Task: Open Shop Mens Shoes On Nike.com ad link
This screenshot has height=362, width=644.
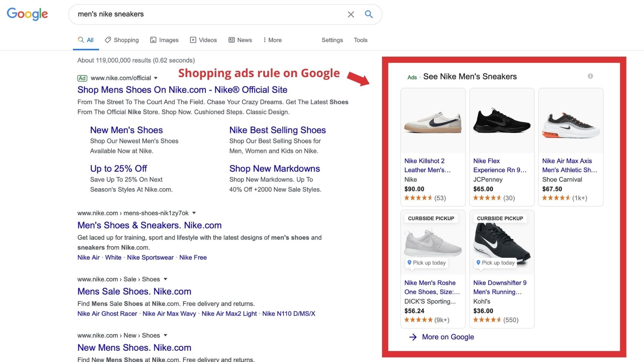Action: coord(182,90)
